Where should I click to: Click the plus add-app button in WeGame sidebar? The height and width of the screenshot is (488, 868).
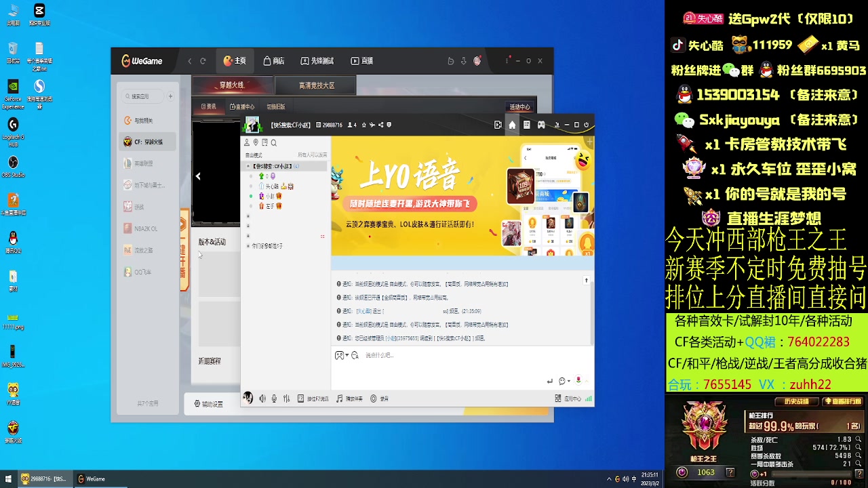pos(170,96)
